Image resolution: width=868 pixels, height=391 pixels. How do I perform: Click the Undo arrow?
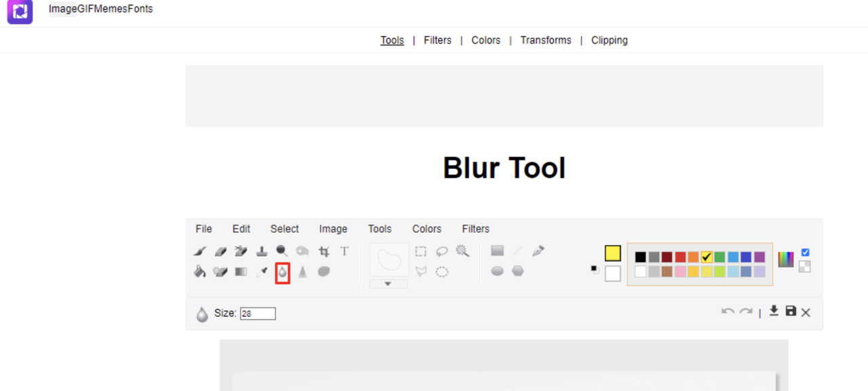pyautogui.click(x=728, y=312)
